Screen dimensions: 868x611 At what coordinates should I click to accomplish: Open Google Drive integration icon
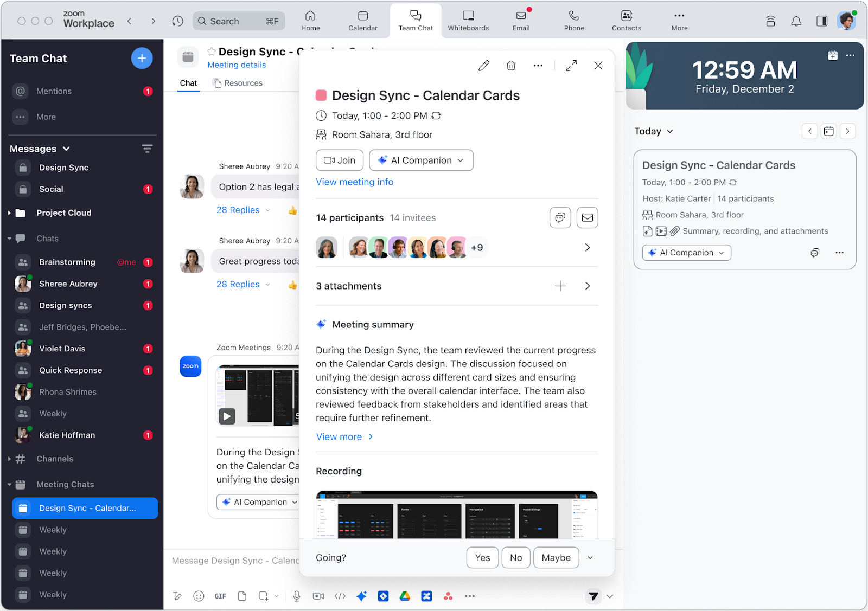pyautogui.click(x=405, y=596)
